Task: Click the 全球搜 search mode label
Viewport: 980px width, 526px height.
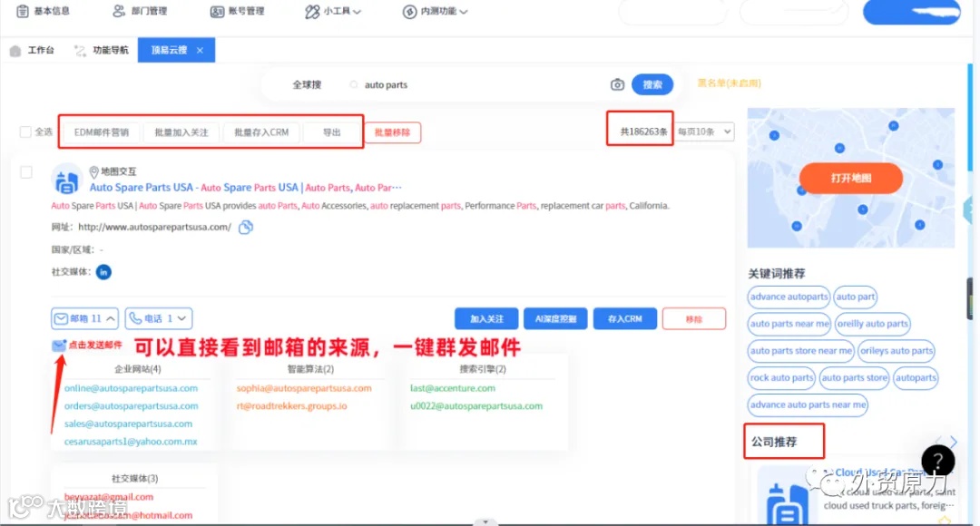Action: point(307,84)
